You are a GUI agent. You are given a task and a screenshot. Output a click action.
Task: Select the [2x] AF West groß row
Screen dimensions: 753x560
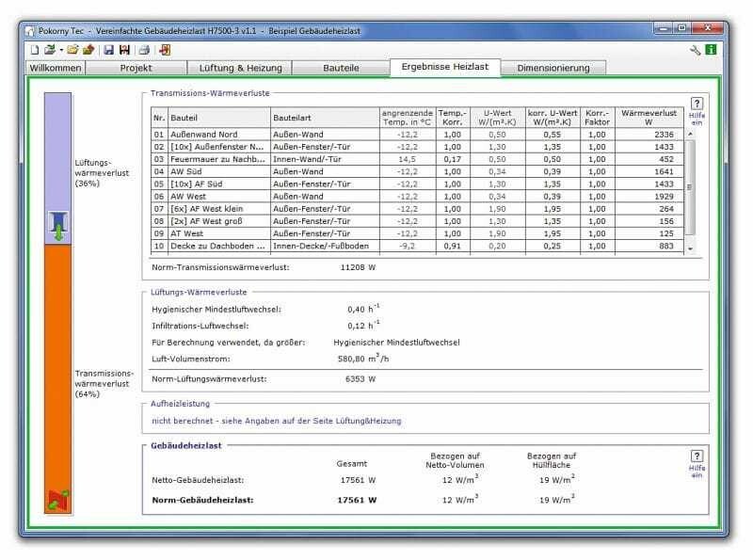pyautogui.click(x=417, y=221)
